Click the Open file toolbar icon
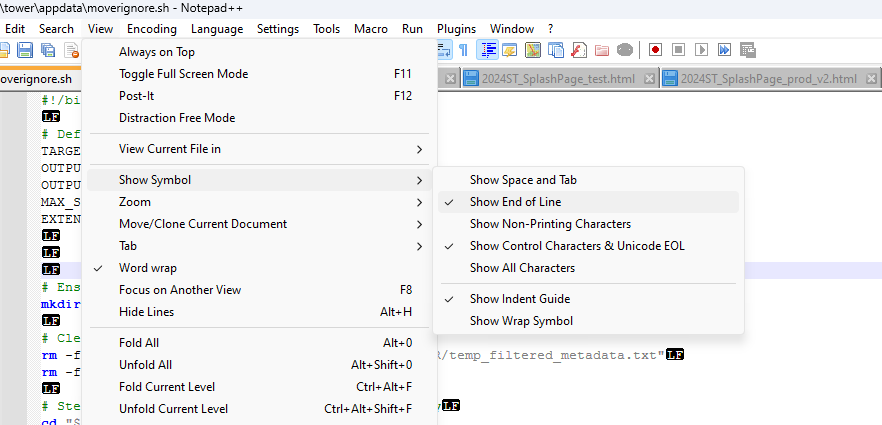 point(4,50)
